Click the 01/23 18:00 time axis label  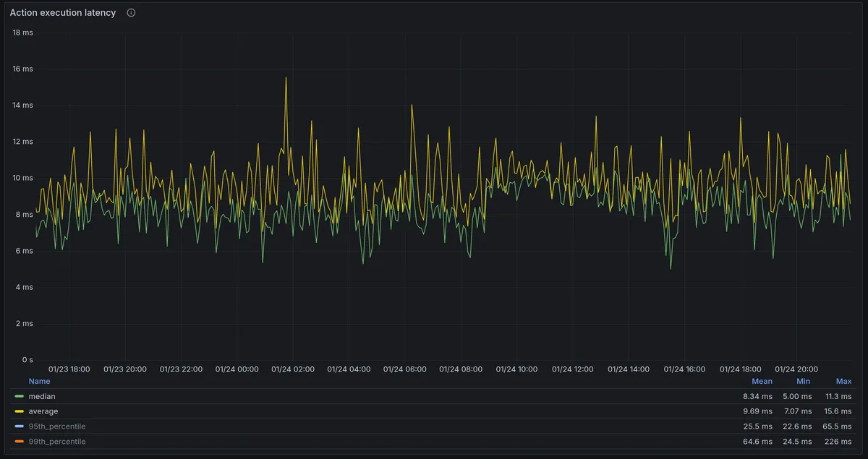(69, 369)
